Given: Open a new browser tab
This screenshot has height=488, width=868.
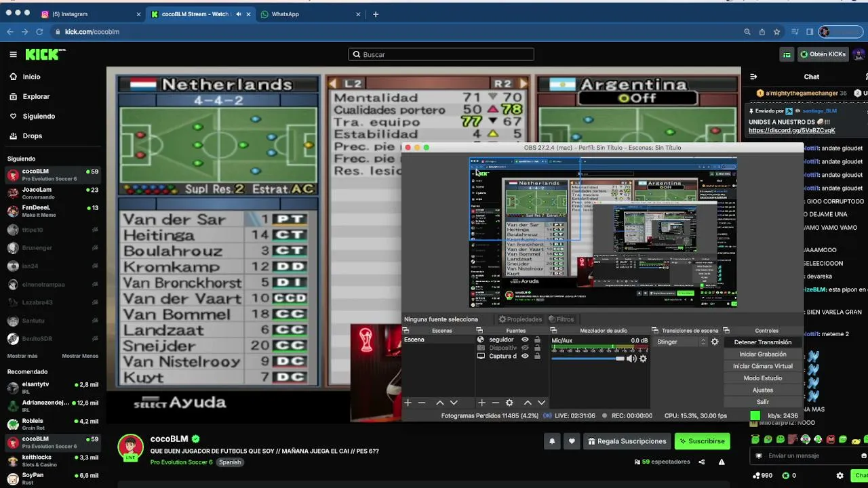Looking at the screenshot, I should pyautogui.click(x=376, y=14).
